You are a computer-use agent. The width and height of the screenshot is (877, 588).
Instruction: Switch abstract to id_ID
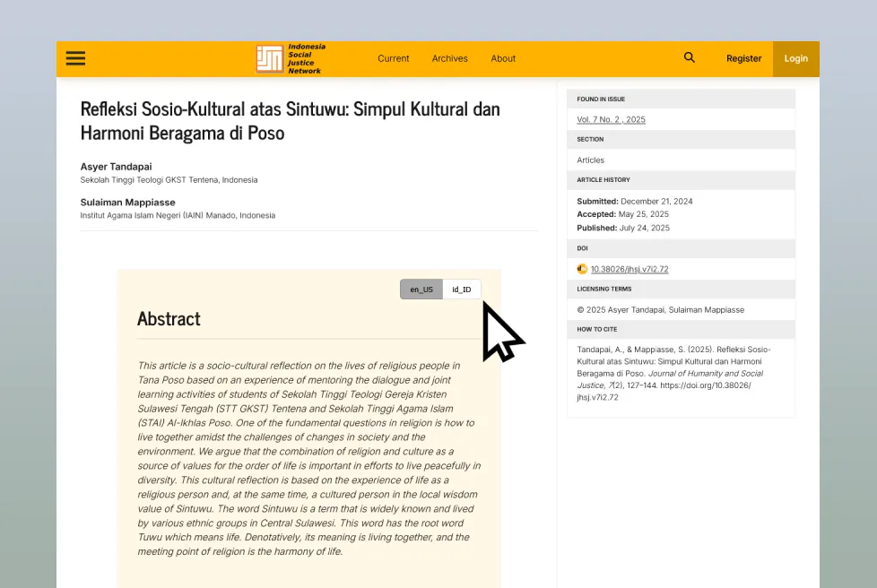462,289
